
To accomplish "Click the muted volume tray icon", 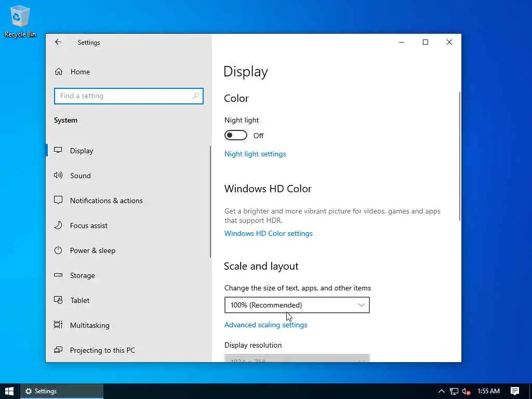I will tap(466, 391).
